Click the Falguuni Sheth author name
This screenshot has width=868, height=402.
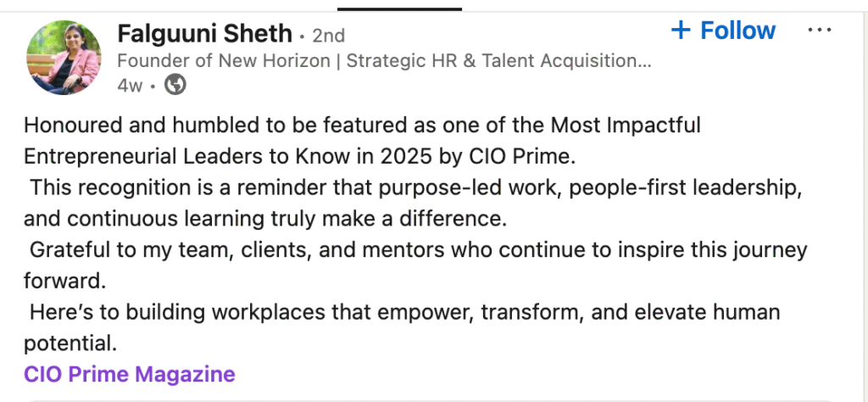click(x=203, y=35)
